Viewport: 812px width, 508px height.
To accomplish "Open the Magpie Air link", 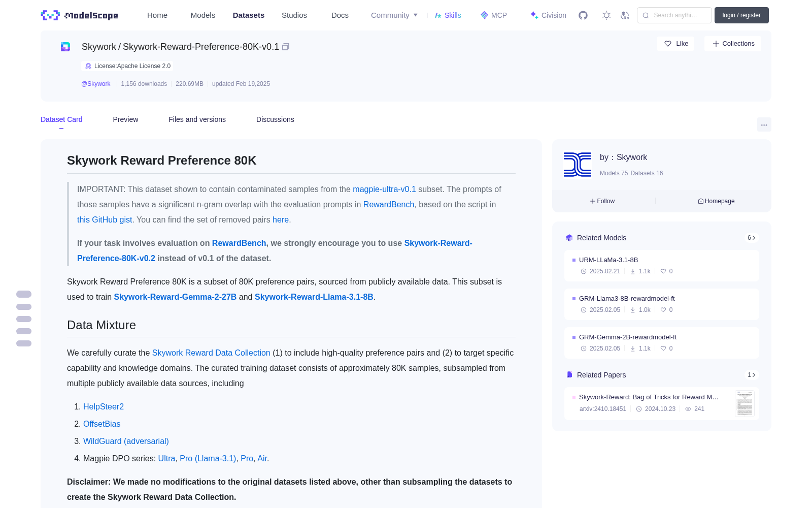I will (x=262, y=458).
